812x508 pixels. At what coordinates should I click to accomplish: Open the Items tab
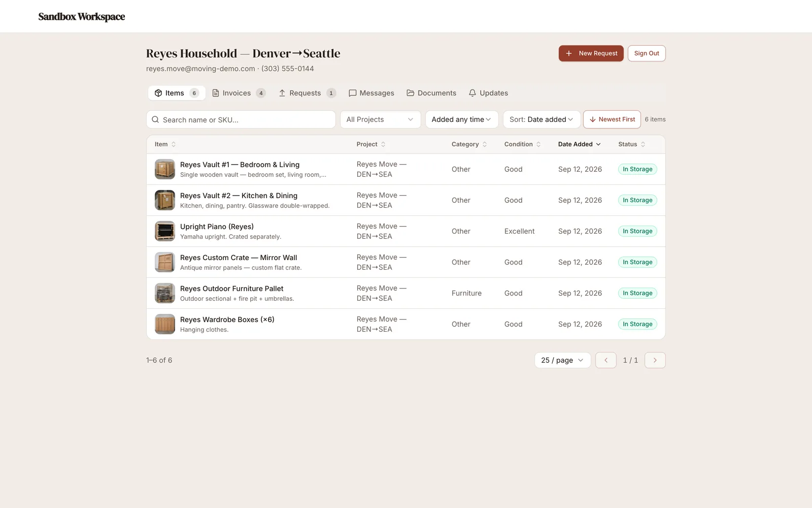coord(177,93)
